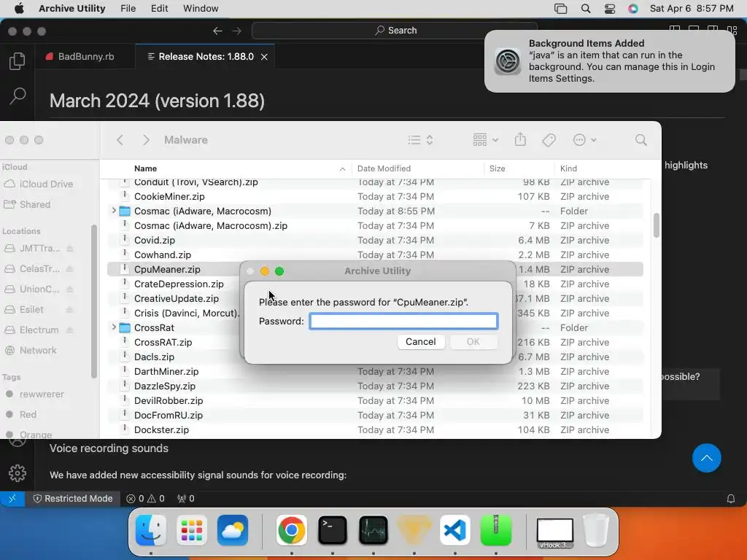Click ports forwarded status indicator
This screenshot has height=560, width=747.
point(185,499)
